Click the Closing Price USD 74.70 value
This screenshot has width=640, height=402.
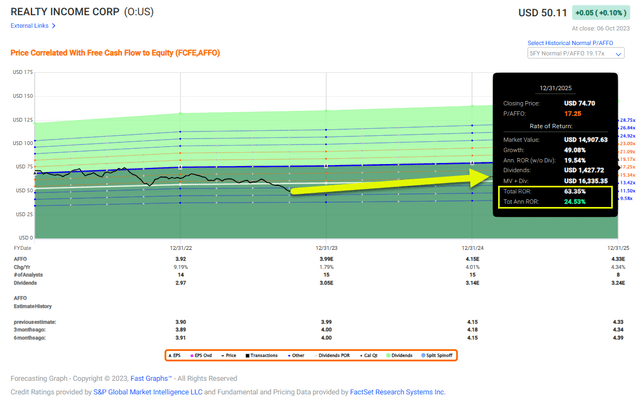[580, 103]
